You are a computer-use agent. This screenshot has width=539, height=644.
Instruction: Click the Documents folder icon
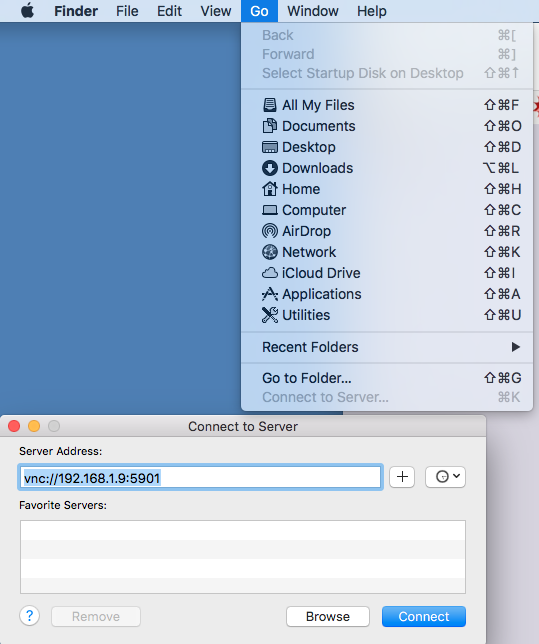click(x=270, y=126)
